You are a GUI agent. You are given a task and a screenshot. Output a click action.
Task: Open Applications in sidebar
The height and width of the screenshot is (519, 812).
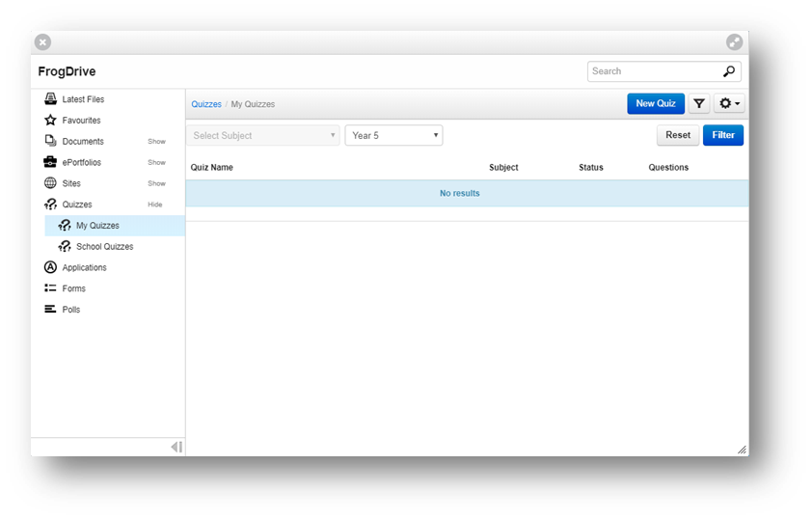(85, 267)
